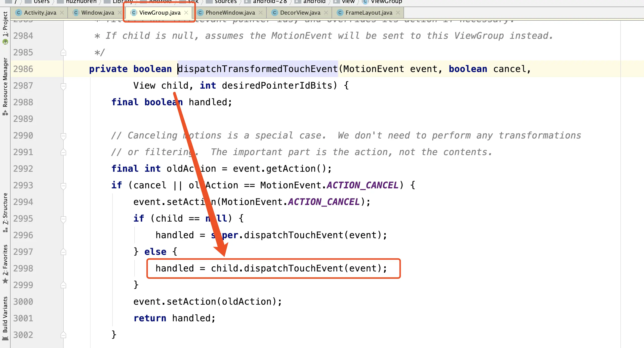Click line number 2998 in the gutter
Screen dimensions: 644x348
click(x=23, y=268)
